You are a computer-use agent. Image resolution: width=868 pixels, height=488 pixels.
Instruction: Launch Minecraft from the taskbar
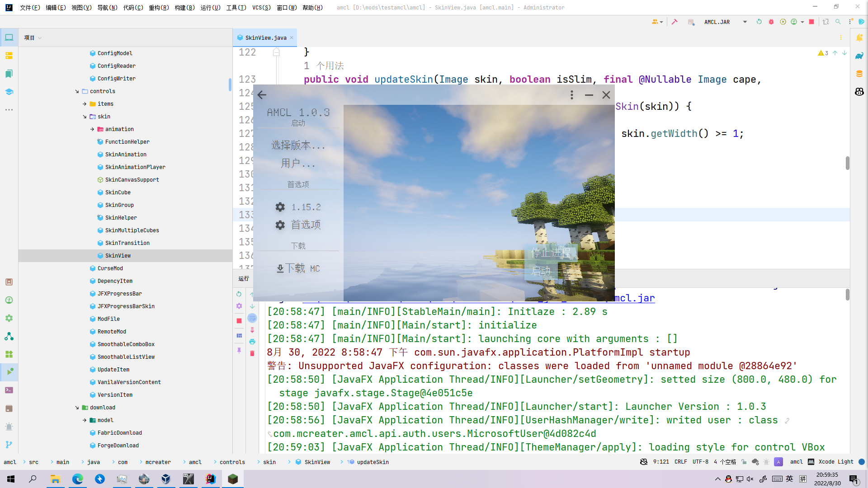pos(233,479)
